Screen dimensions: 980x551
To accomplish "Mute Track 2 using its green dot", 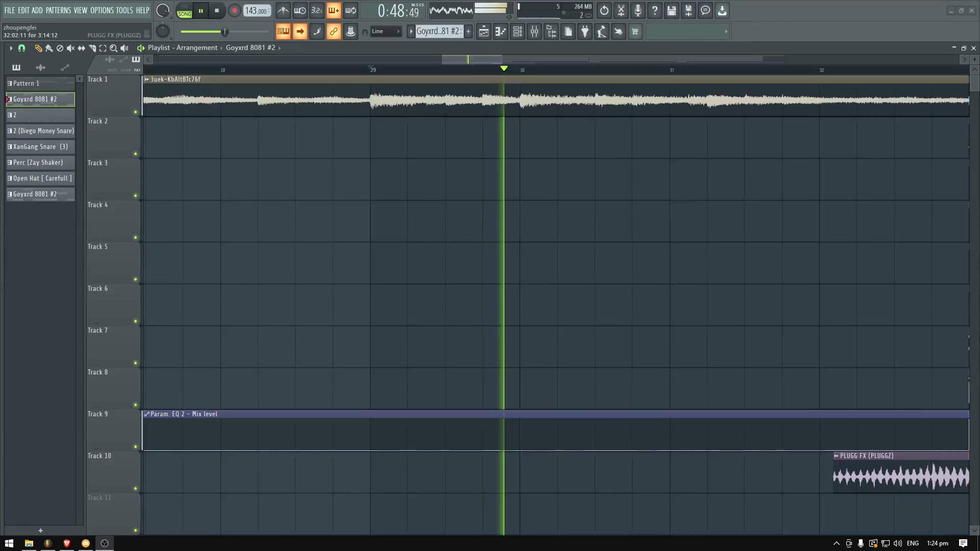I will [135, 154].
